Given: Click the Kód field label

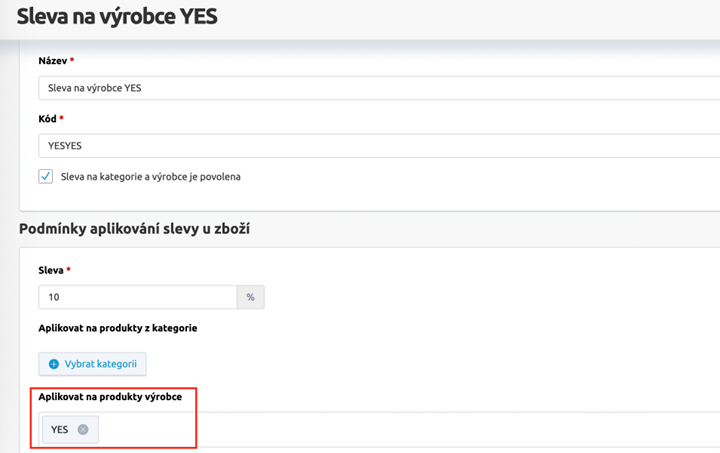Looking at the screenshot, I should pyautogui.click(x=48, y=118).
